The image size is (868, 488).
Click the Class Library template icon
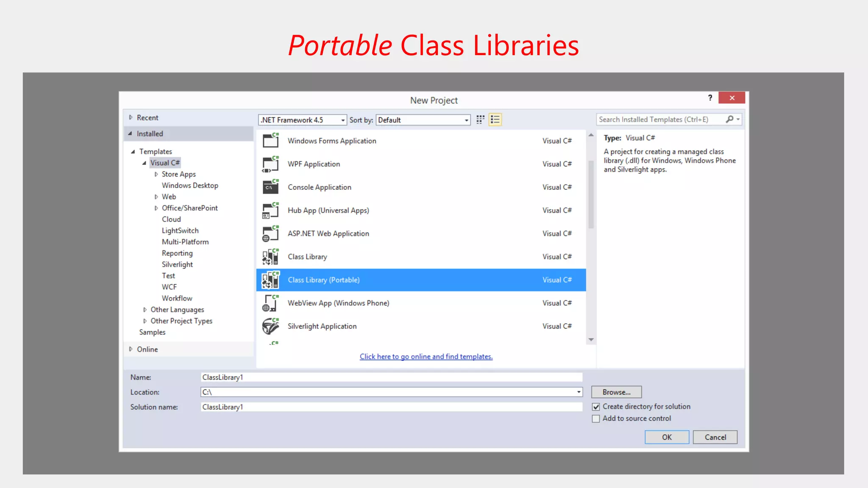[270, 257]
